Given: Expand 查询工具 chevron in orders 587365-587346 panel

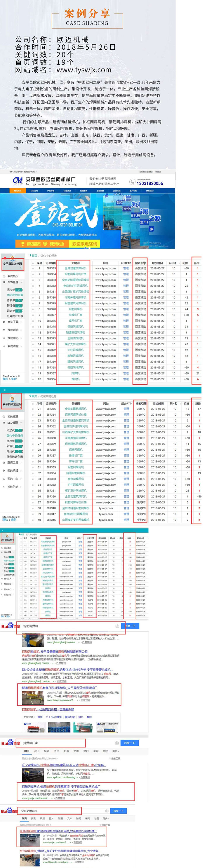Looking at the screenshot, I should [x=21, y=463].
